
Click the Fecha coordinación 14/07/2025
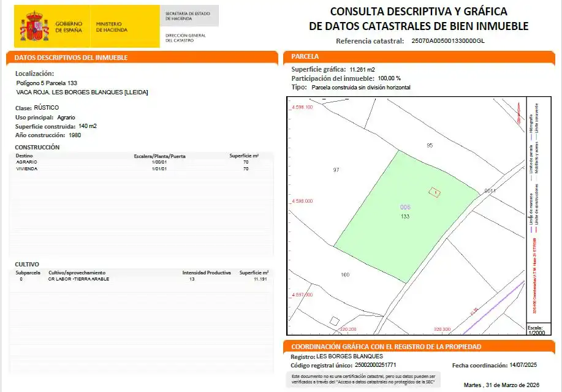[523, 365]
